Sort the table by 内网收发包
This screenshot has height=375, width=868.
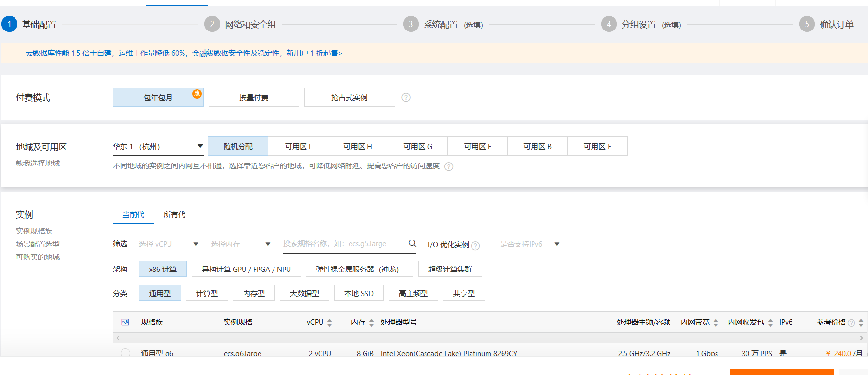[x=770, y=322]
